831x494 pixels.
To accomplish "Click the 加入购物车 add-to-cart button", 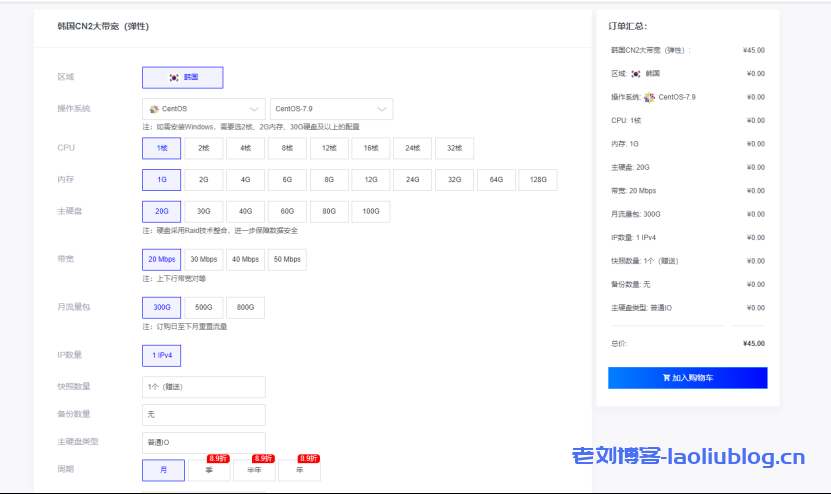I will click(x=687, y=378).
